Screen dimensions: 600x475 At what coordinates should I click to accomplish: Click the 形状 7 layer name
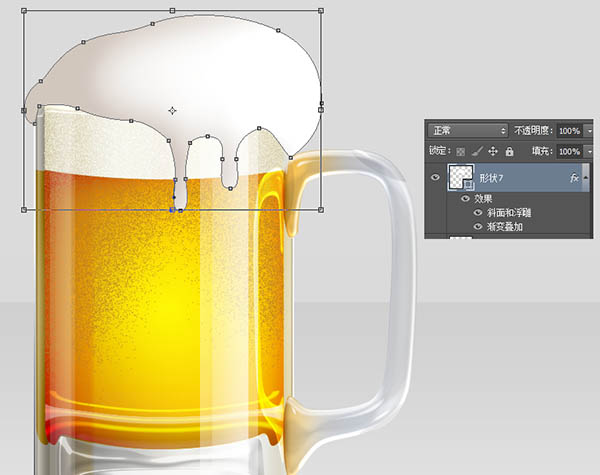(491, 178)
